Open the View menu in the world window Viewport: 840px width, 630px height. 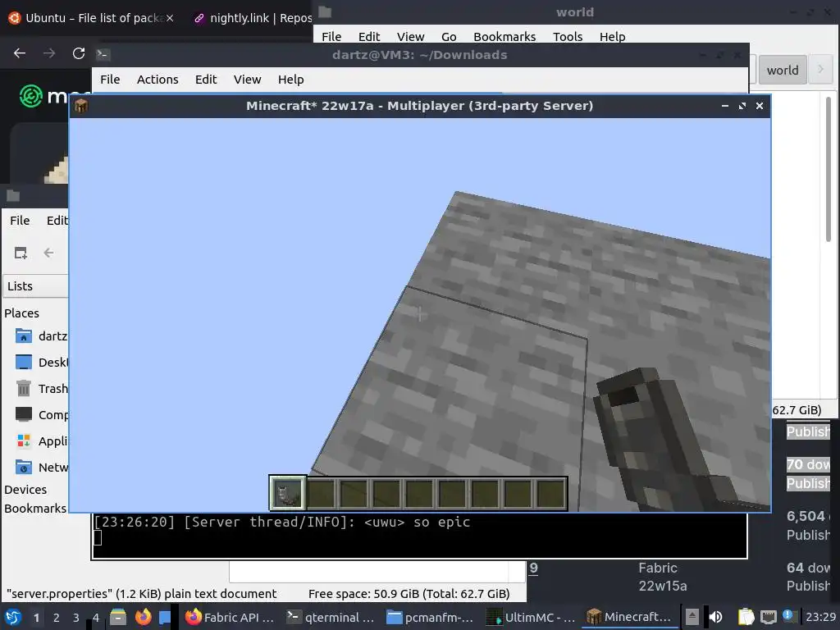(x=410, y=36)
